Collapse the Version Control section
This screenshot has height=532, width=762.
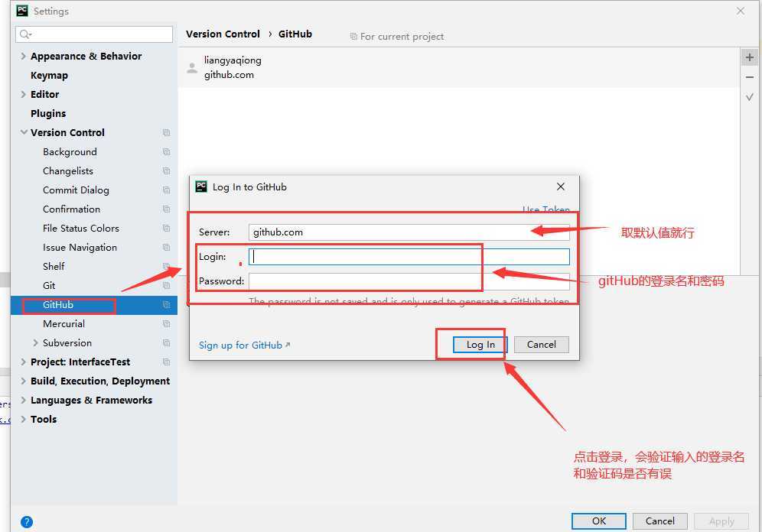click(23, 132)
